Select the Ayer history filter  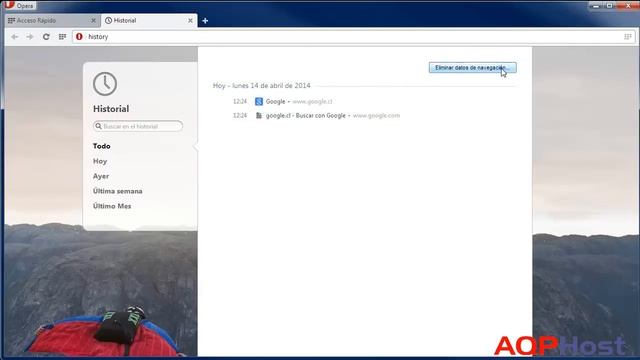[x=101, y=176]
